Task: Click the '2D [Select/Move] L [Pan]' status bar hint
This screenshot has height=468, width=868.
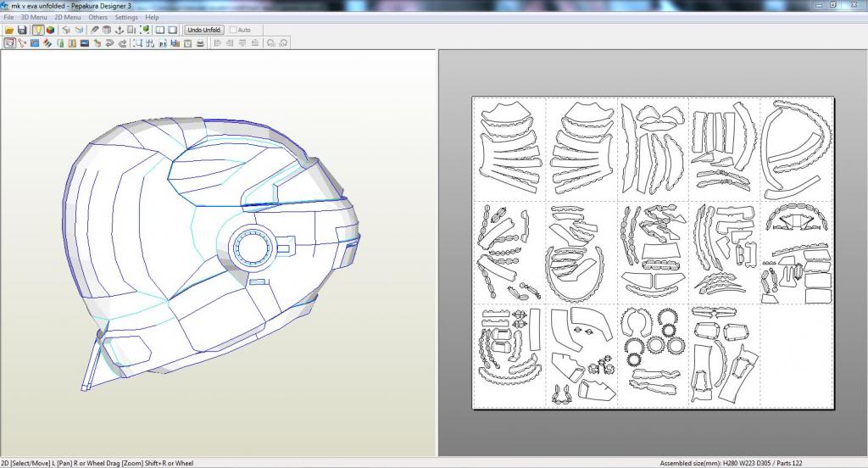Action: point(36,463)
